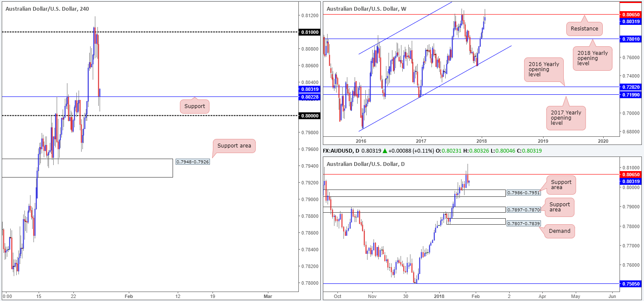Click the 15 date label on 240 chart axis

tap(38, 296)
